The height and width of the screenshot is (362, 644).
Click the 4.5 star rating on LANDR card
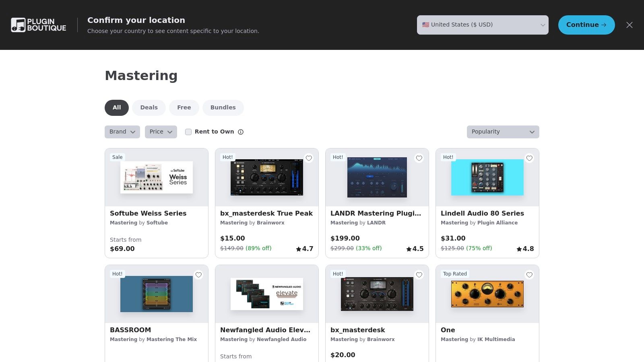[415, 249]
